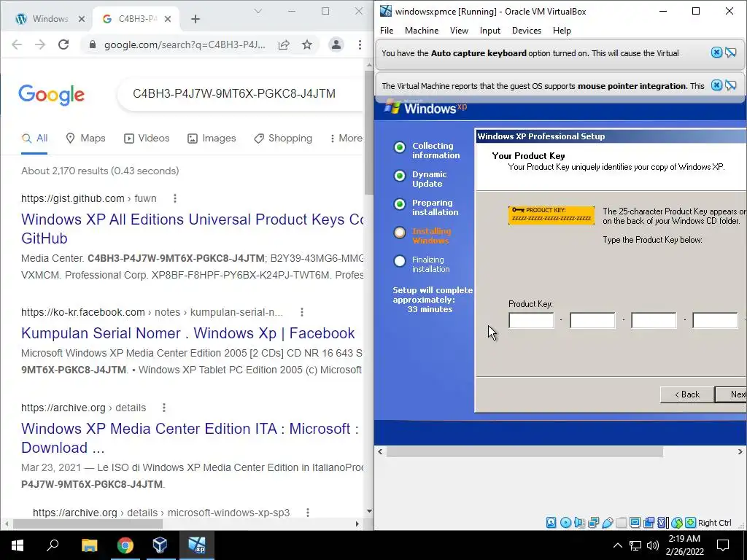
Task: Bookmark this page with the star icon
Action: pos(307,44)
